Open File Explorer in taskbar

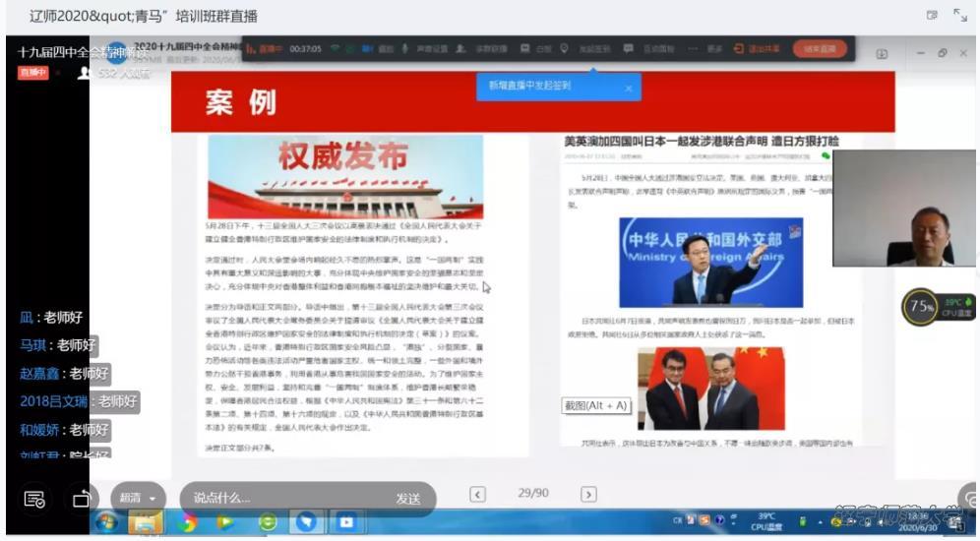146,522
